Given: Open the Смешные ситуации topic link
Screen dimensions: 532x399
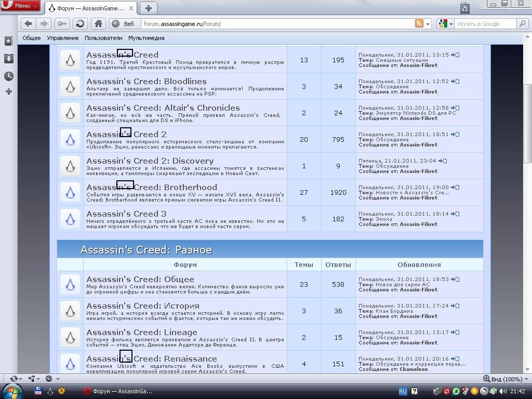Looking at the screenshot, I should pos(402,60).
